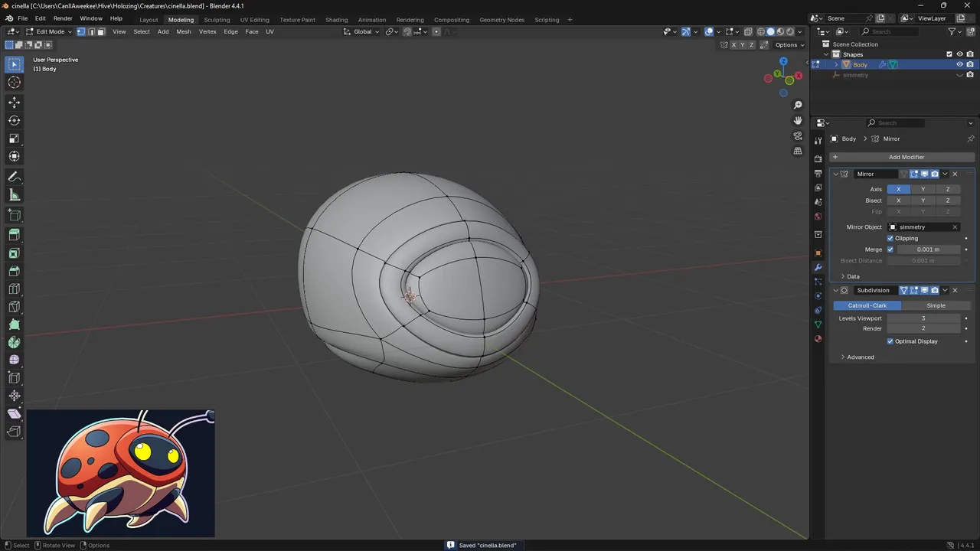Toggle Clipping checkbox in Mirror modifier
980x551 pixels.
890,238
